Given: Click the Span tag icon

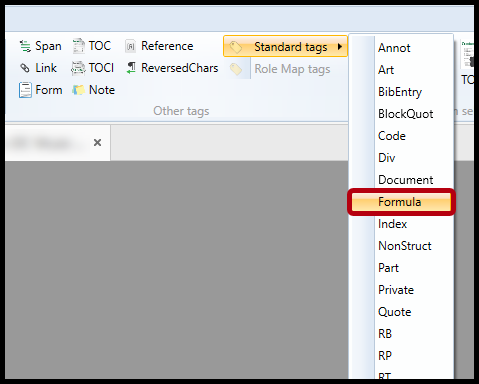Looking at the screenshot, I should tap(25, 46).
